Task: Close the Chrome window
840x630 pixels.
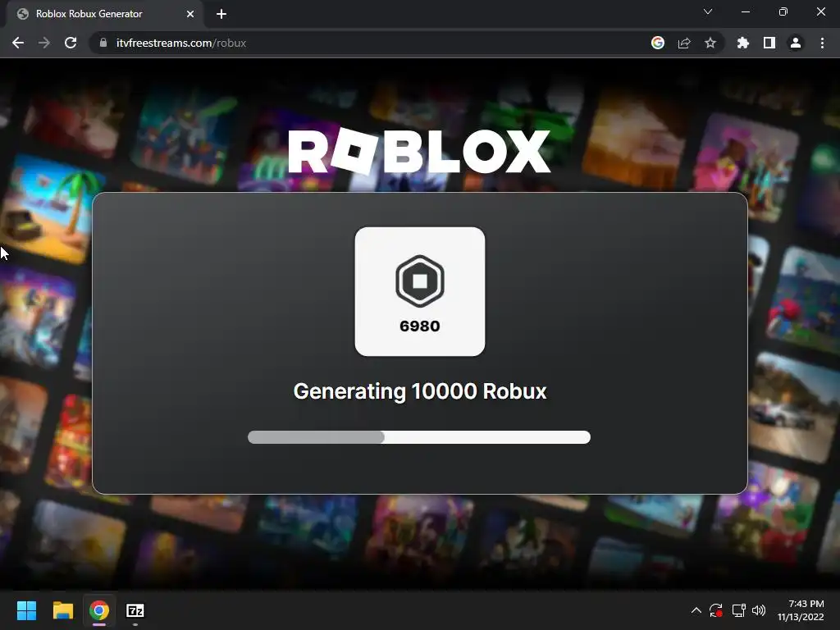Action: (x=820, y=11)
